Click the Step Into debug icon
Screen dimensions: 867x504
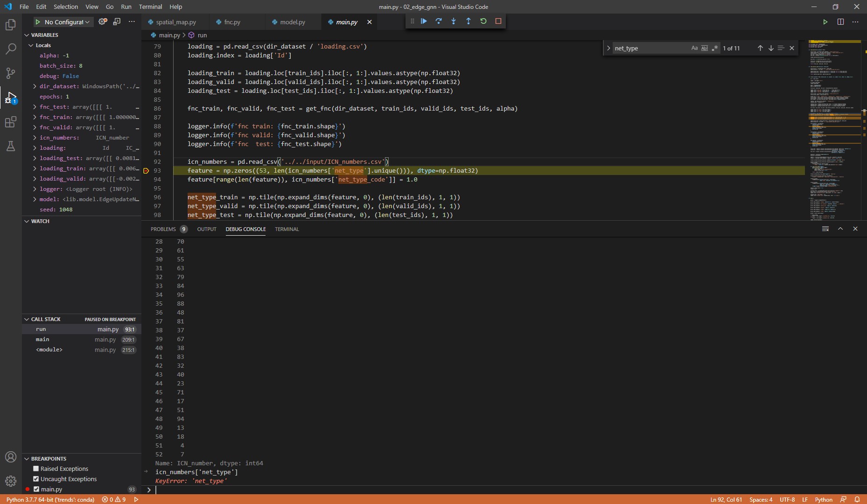click(454, 21)
